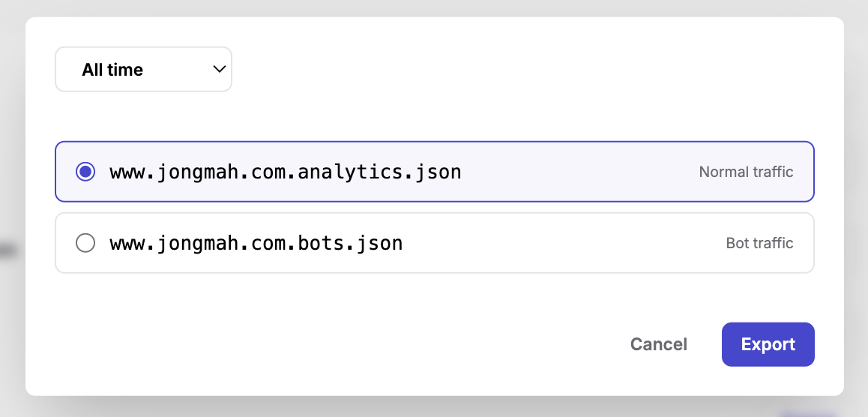Image resolution: width=868 pixels, height=417 pixels.
Task: Click the 'Bot traffic' label
Action: coord(759,243)
